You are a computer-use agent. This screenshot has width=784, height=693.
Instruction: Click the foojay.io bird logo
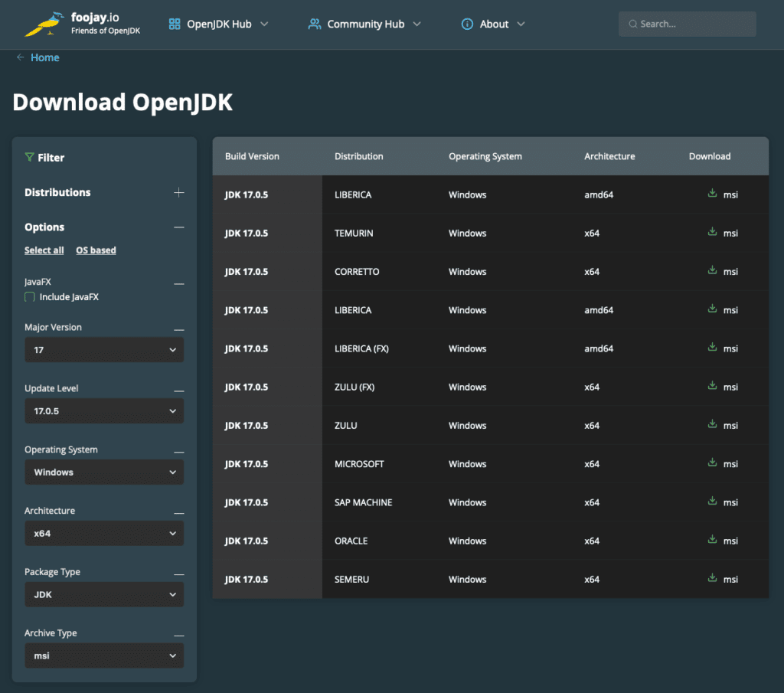coord(44,24)
